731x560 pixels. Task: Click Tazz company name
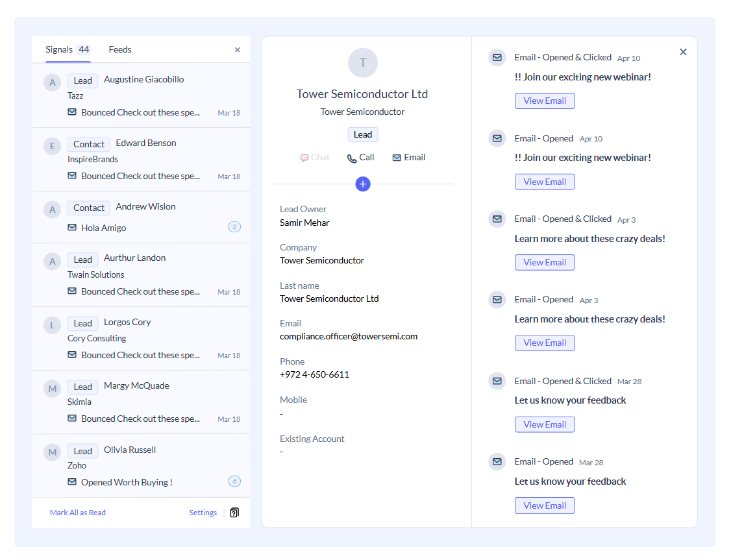[x=75, y=95]
